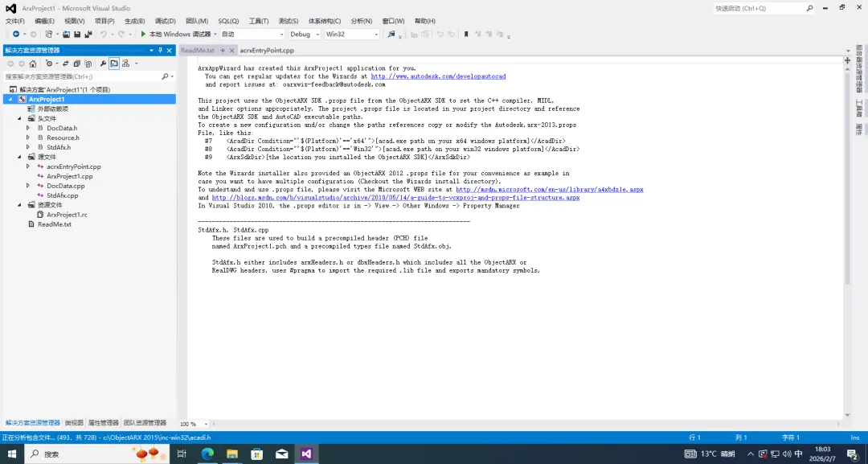This screenshot has width=868, height=464.
Task: Click the Navigate Backward toolbar arrow
Action: pos(15,35)
